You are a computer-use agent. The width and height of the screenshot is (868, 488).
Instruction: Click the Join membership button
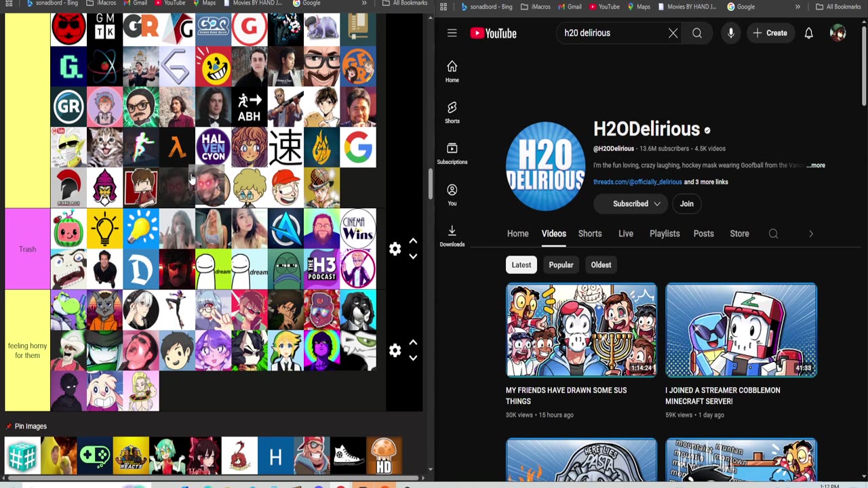click(x=687, y=203)
